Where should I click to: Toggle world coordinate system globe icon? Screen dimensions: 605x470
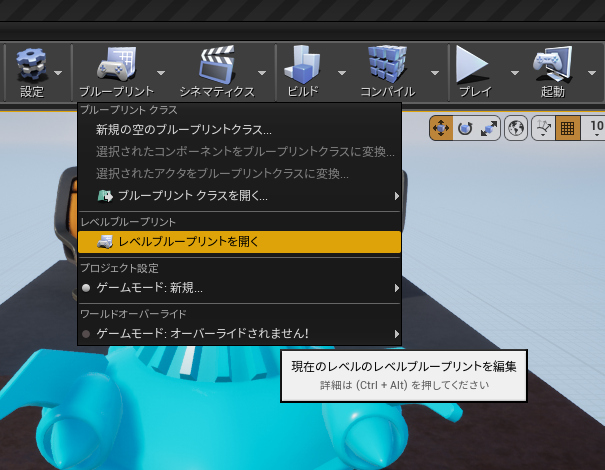click(x=516, y=128)
